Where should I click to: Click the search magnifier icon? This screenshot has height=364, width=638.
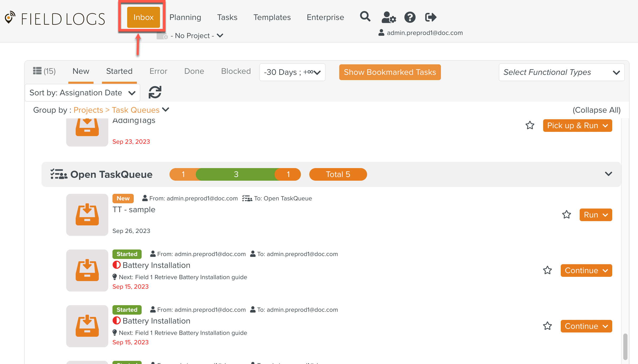[x=365, y=17]
